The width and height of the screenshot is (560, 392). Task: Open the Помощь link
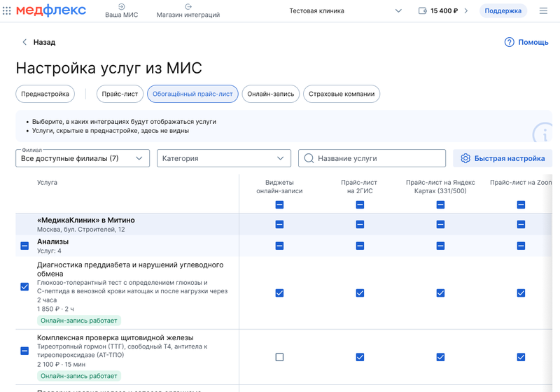(526, 42)
